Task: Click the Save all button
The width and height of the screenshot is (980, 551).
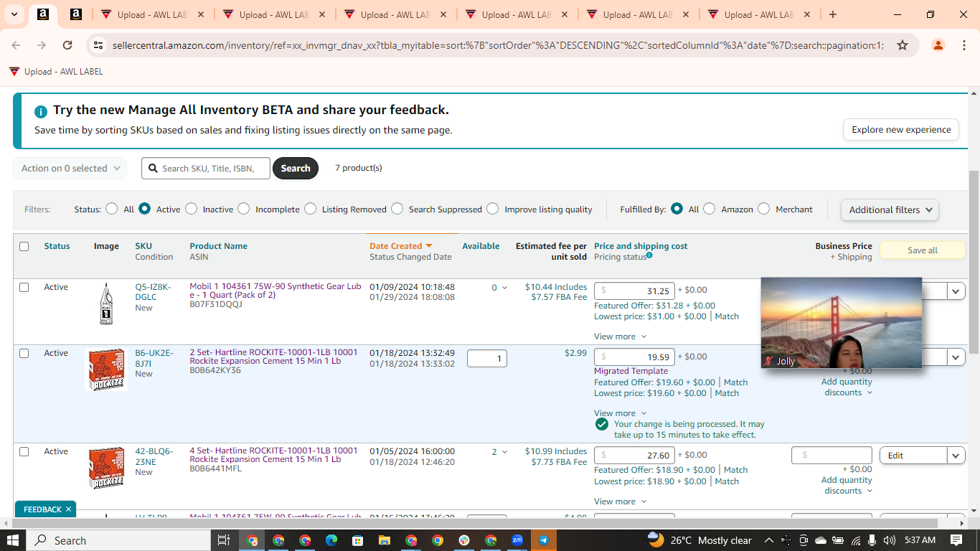Action: [923, 250]
